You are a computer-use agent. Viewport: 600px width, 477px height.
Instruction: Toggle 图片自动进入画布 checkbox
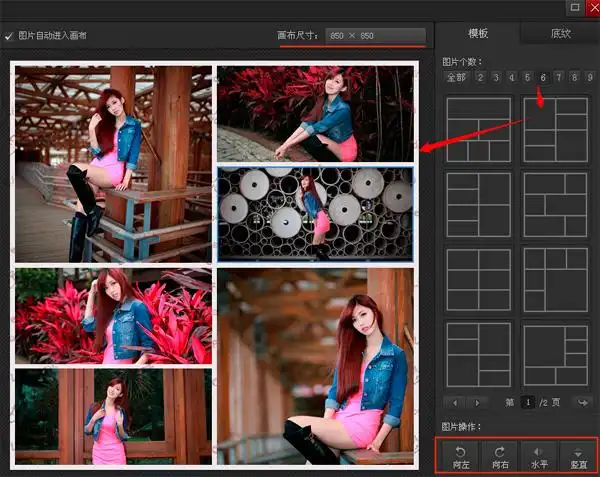[x=10, y=35]
